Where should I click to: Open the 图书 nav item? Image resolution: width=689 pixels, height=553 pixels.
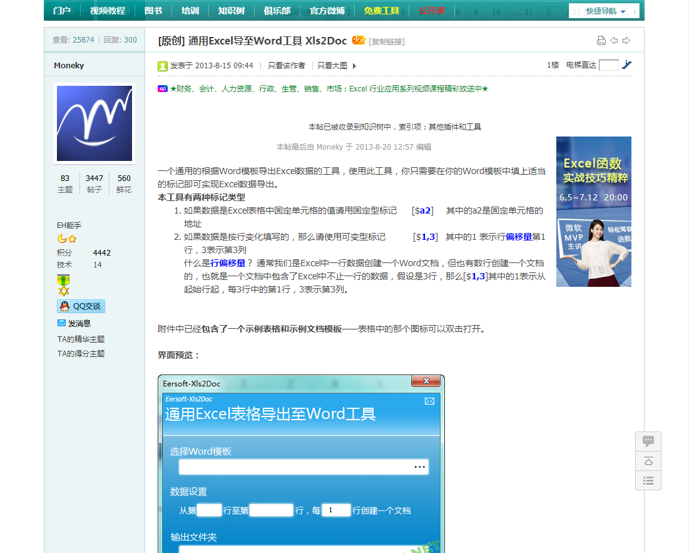153,11
